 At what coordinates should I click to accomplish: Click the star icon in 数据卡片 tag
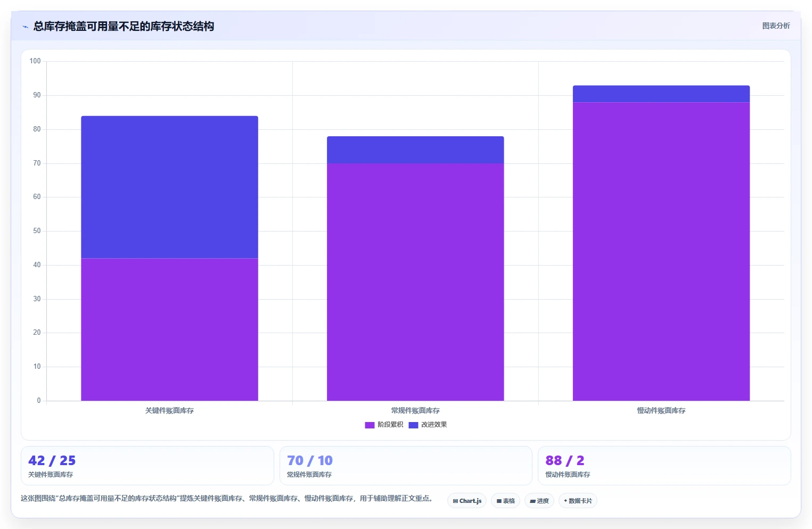tap(565, 501)
